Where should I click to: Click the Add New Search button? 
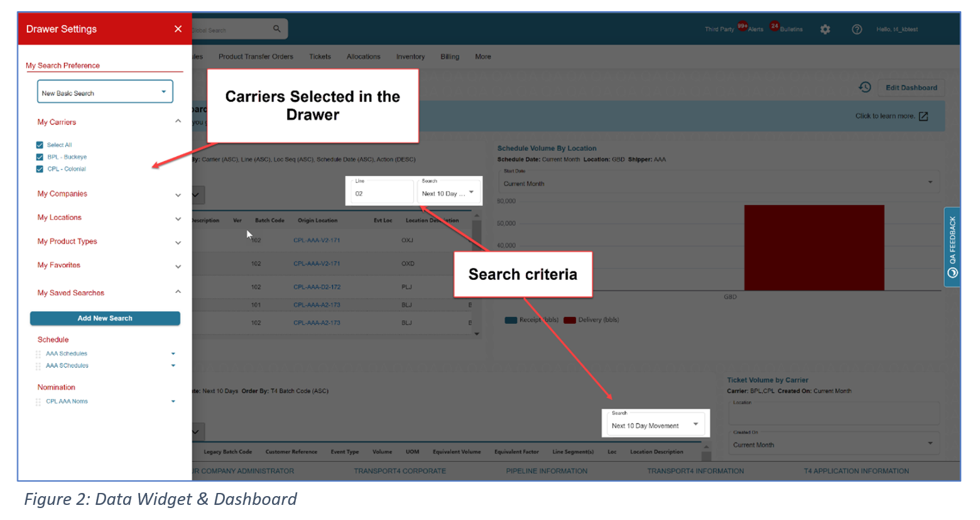point(105,319)
